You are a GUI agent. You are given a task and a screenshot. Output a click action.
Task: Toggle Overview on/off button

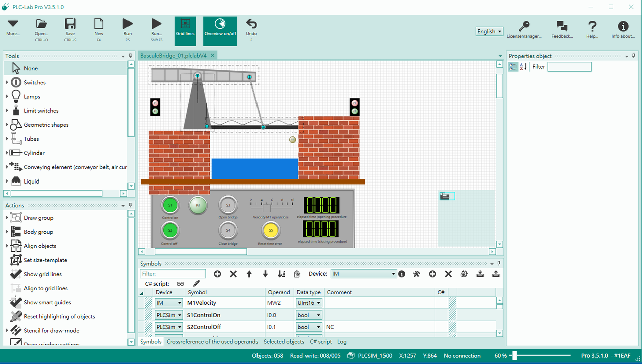coord(220,31)
